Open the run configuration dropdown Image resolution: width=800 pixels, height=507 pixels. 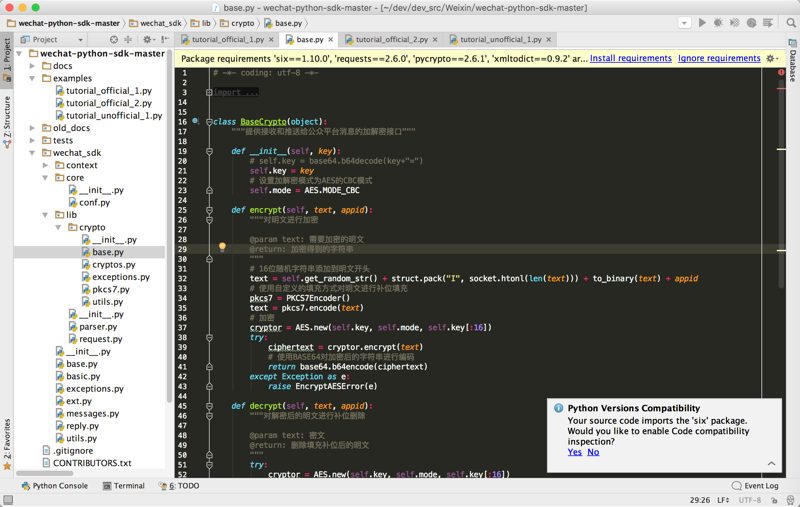coord(684,22)
